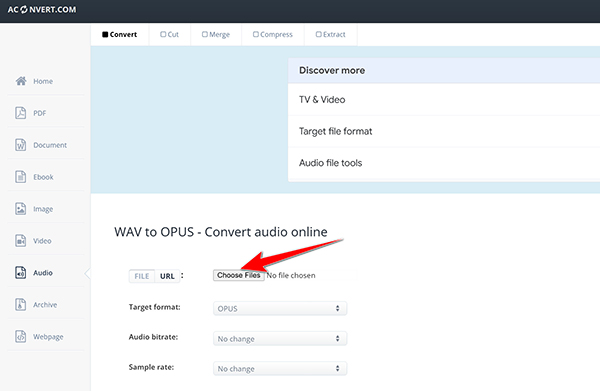
Task: Open the Video sidebar link
Action: [x=42, y=241]
